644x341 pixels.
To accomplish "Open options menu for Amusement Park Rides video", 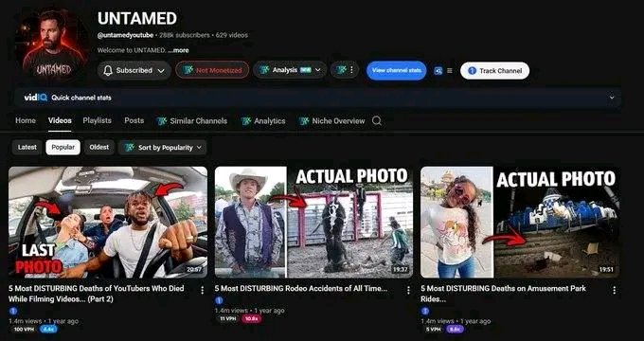I will [x=614, y=291].
